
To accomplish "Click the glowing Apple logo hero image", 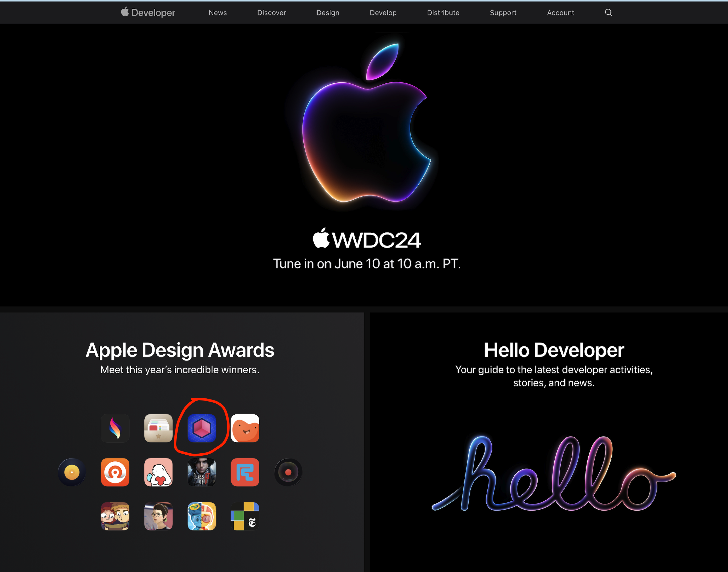I will click(367, 123).
